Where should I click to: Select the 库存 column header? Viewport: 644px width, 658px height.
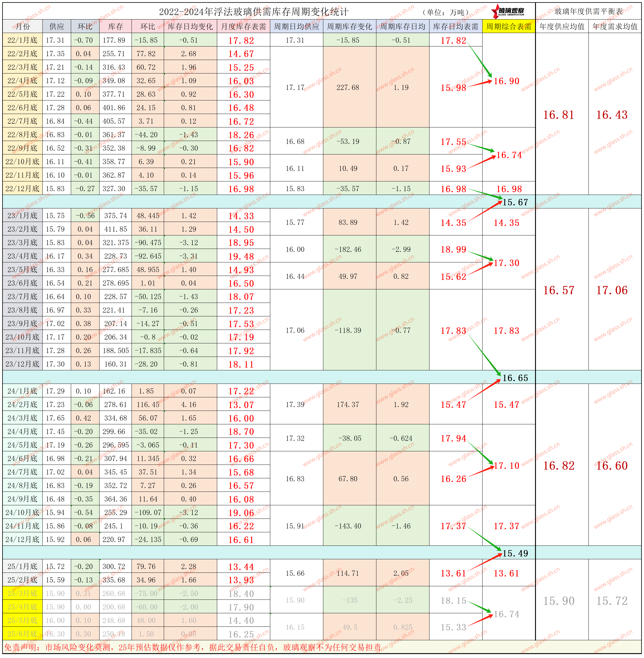click(116, 26)
